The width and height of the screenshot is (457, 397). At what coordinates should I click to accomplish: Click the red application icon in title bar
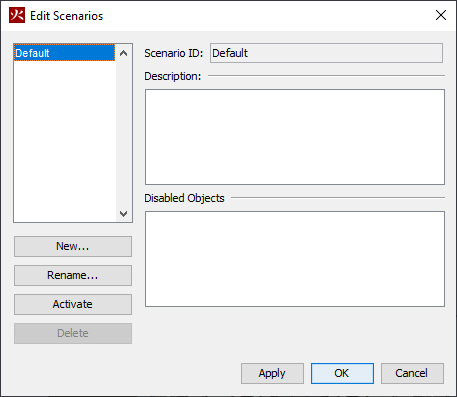point(17,15)
